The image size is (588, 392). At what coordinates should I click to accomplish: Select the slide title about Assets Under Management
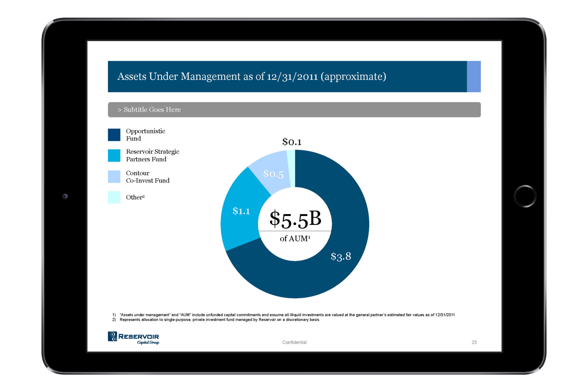(x=252, y=76)
